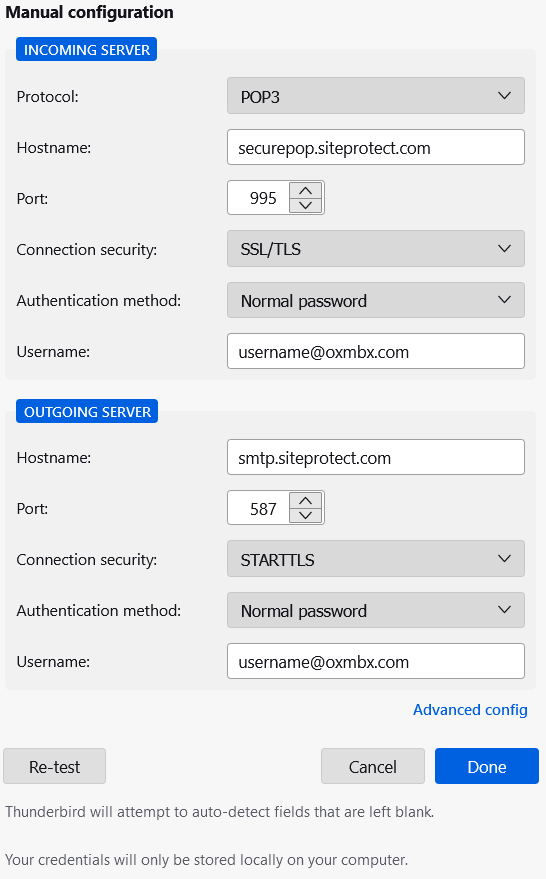546x879 pixels.
Task: Open incoming Authentication method Normal password dropdown
Action: point(376,300)
